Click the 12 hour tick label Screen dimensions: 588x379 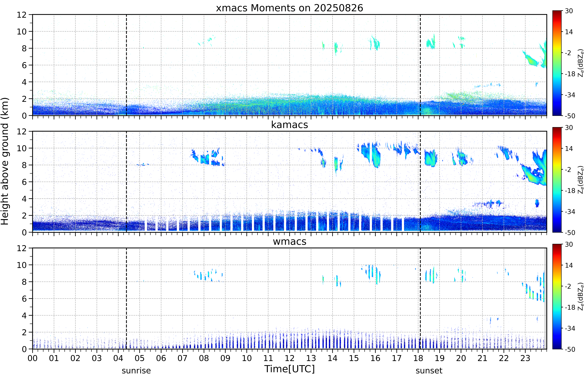click(289, 358)
